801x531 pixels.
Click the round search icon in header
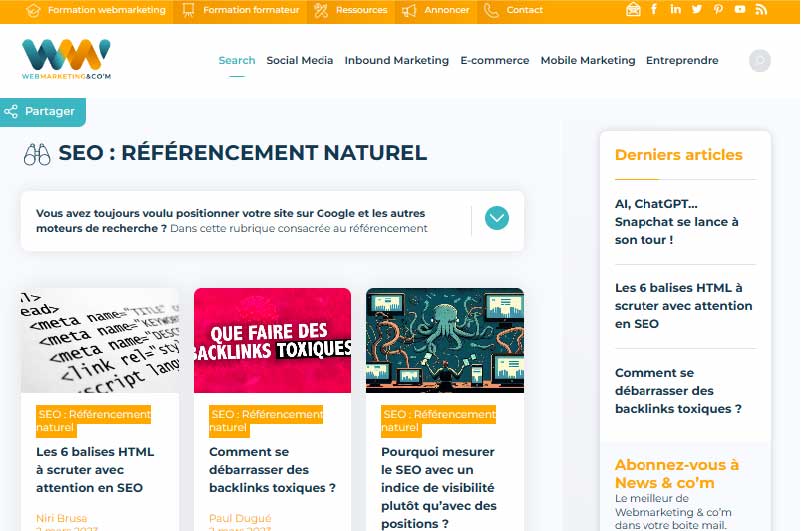760,60
